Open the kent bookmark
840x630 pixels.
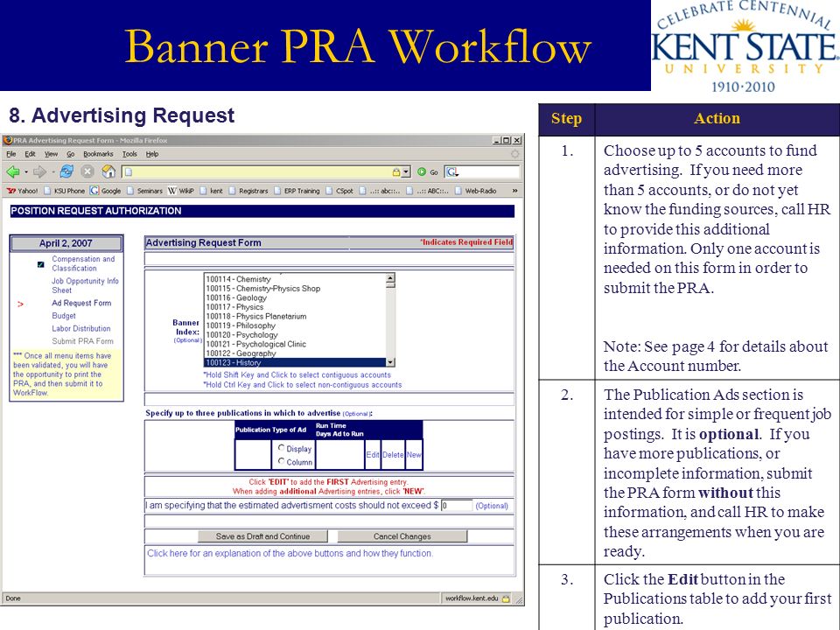pos(211,191)
